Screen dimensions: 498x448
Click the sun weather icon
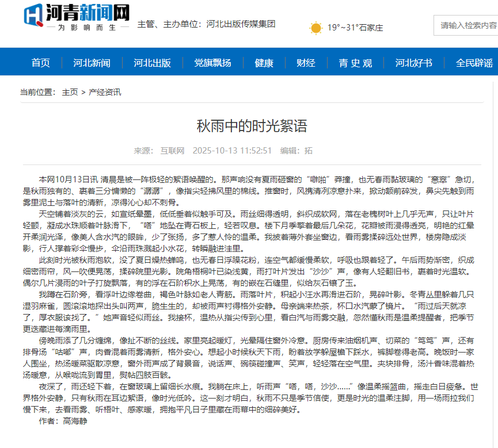pyautogui.click(x=314, y=27)
